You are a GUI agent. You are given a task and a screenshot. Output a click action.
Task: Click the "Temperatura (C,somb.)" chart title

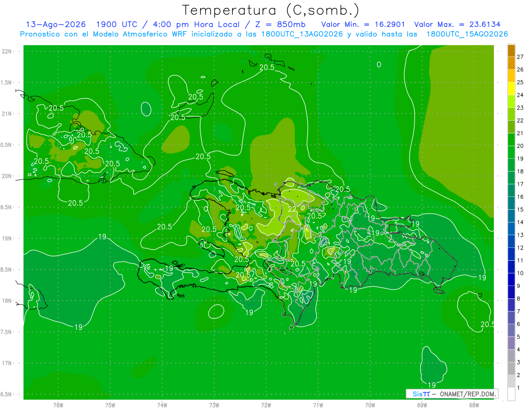pyautogui.click(x=271, y=10)
